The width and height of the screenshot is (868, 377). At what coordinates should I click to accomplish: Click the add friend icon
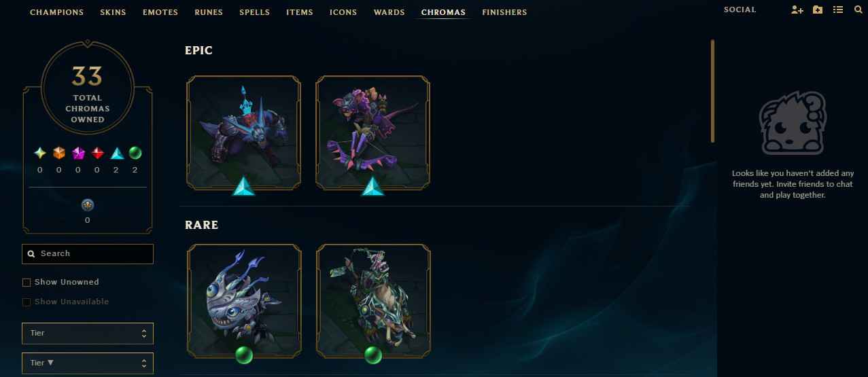pos(797,10)
